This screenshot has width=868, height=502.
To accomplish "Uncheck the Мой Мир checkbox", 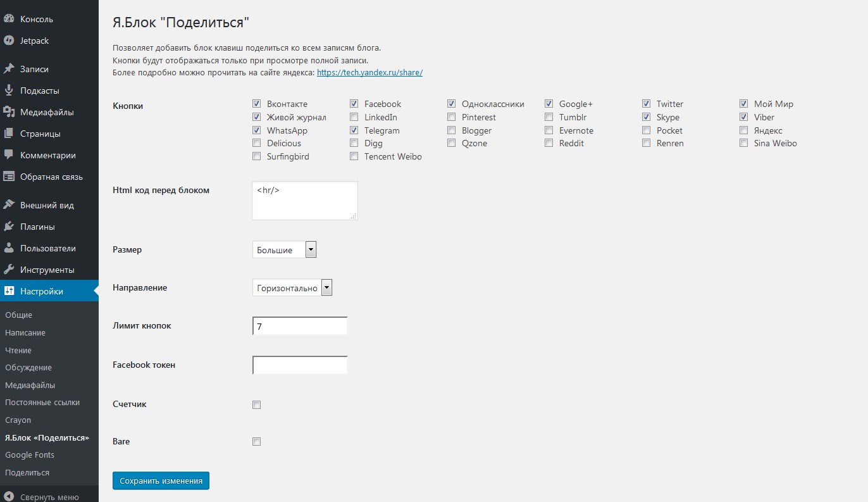I will (743, 103).
